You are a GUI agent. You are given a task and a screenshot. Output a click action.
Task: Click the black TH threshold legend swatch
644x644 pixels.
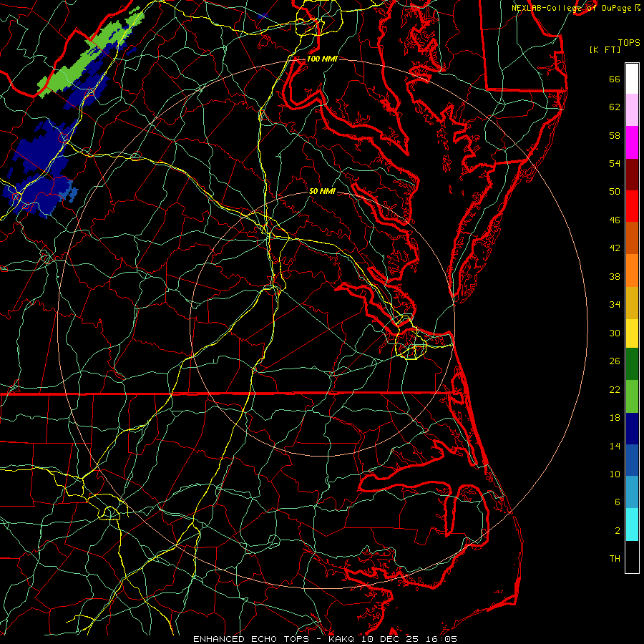pos(632,557)
